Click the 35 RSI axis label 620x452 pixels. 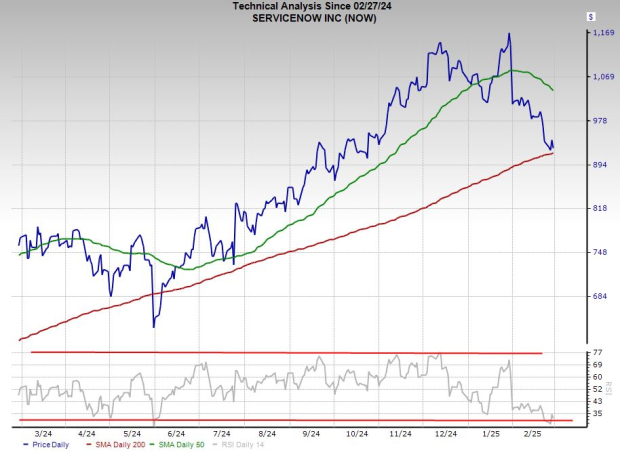(x=597, y=414)
